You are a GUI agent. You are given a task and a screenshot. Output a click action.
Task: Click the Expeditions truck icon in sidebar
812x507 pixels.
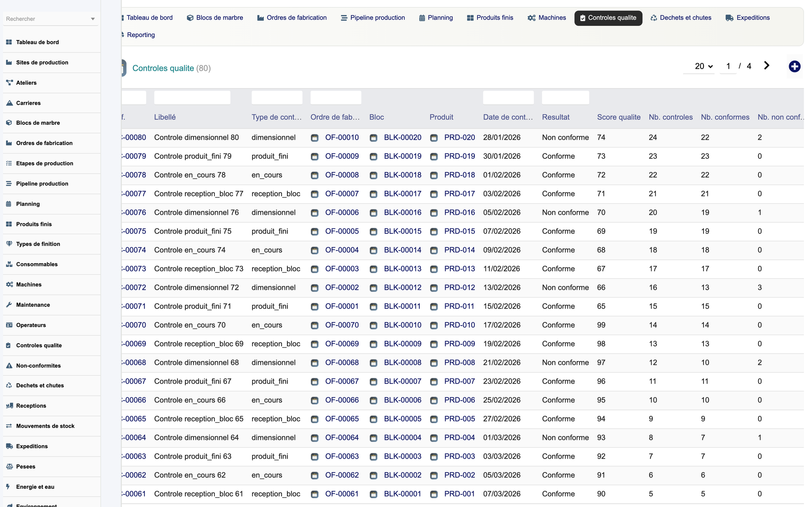tap(9, 446)
